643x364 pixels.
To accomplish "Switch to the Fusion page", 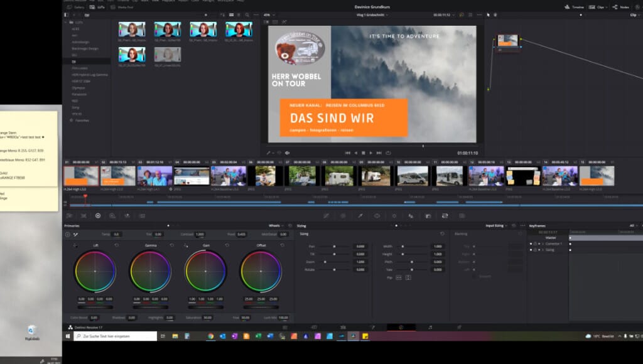I will pos(372,327).
